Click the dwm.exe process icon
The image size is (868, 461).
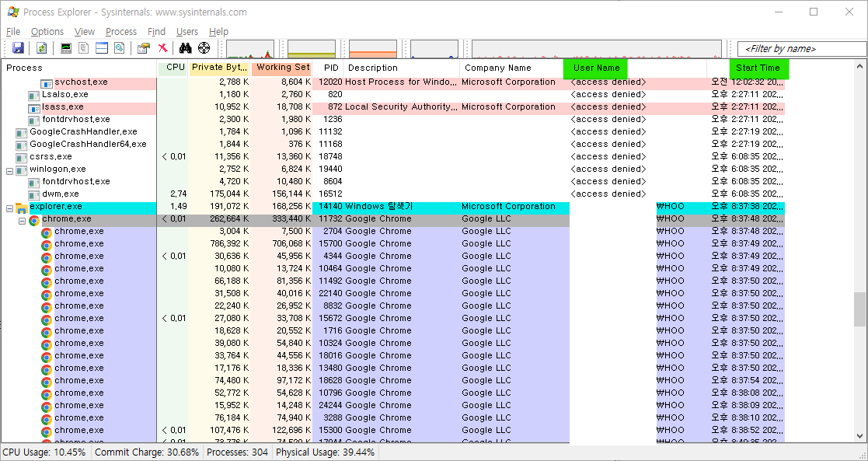34,196
